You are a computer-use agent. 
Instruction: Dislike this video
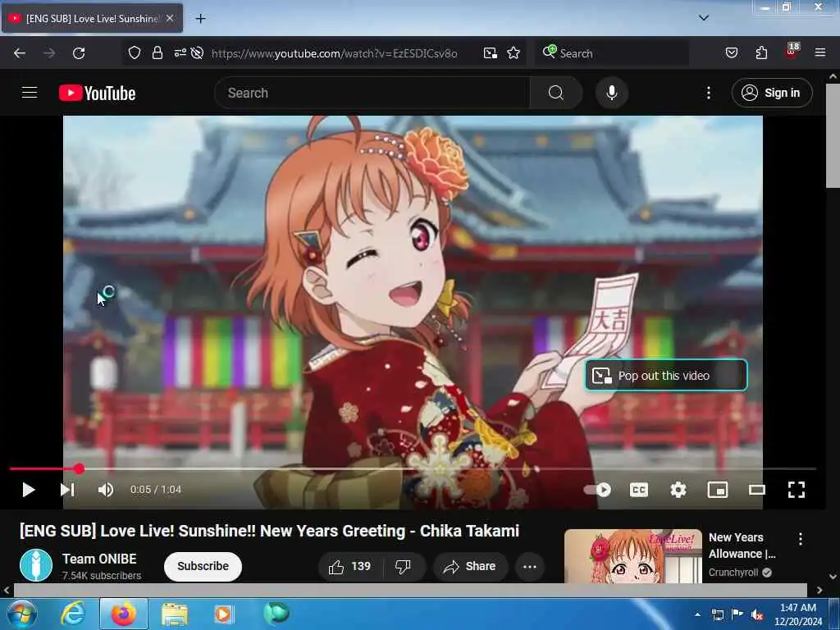click(404, 566)
